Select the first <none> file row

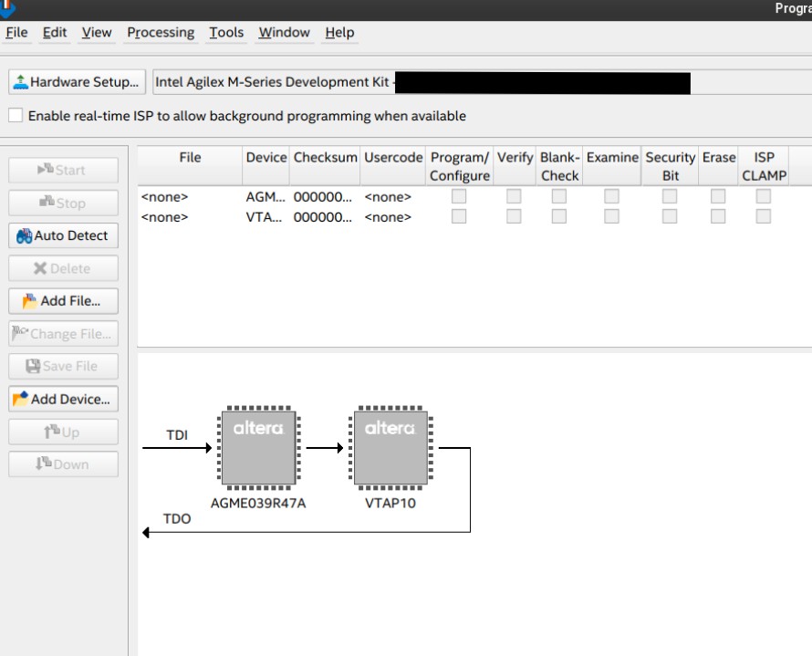point(164,196)
